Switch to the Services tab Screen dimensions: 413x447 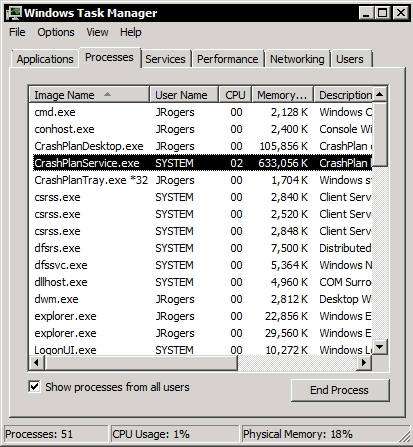[x=165, y=59]
